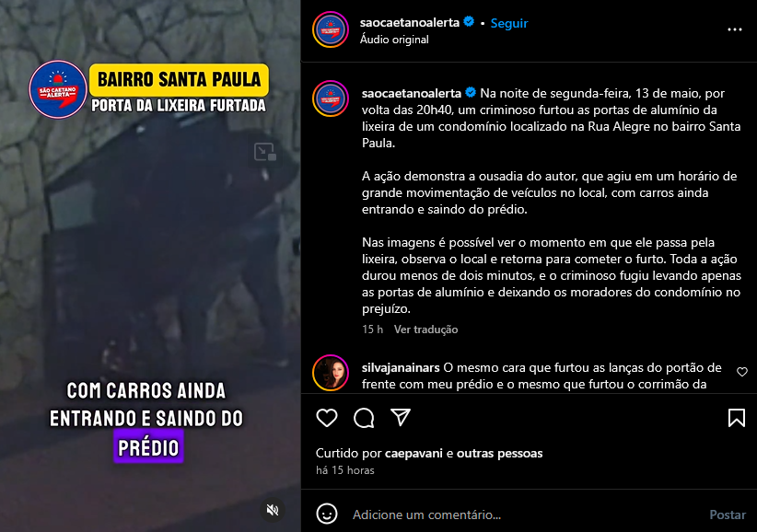Focus the Adicione um comentário field

[x=526, y=515]
